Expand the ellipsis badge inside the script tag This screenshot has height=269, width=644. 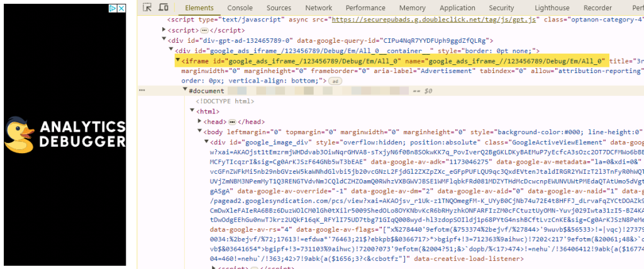[x=204, y=30]
